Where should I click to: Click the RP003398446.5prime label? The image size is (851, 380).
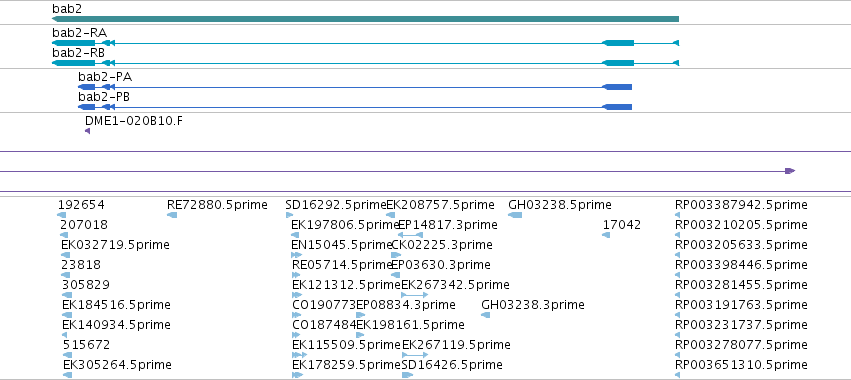741,264
